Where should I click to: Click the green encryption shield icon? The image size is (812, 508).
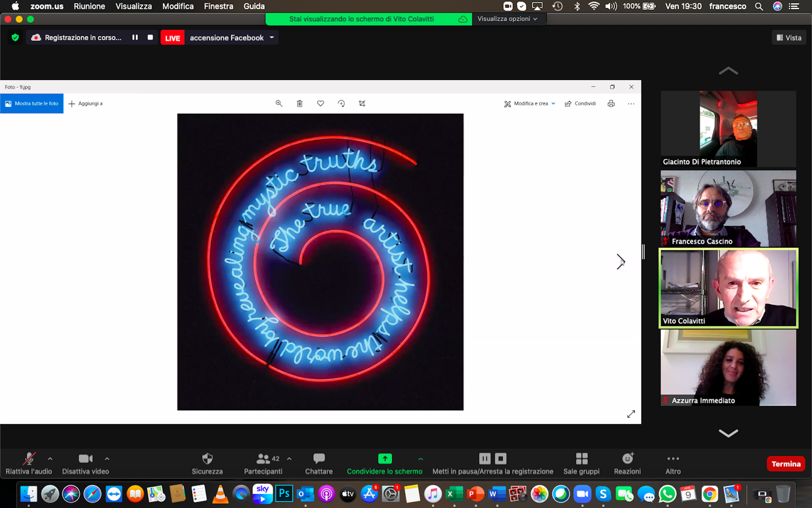pos(15,38)
